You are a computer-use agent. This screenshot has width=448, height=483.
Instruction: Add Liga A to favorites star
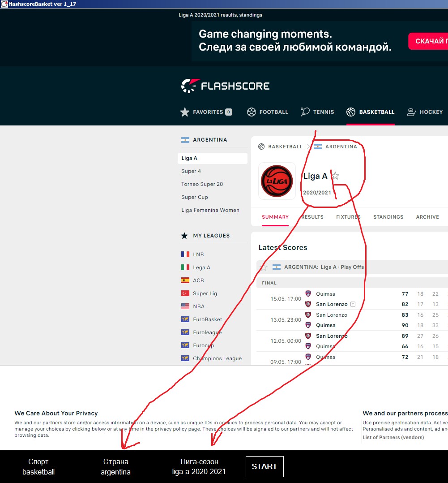point(335,176)
